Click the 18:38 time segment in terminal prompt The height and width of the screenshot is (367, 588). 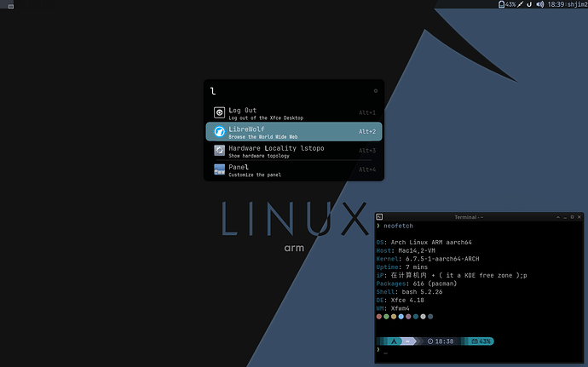[x=441, y=341]
